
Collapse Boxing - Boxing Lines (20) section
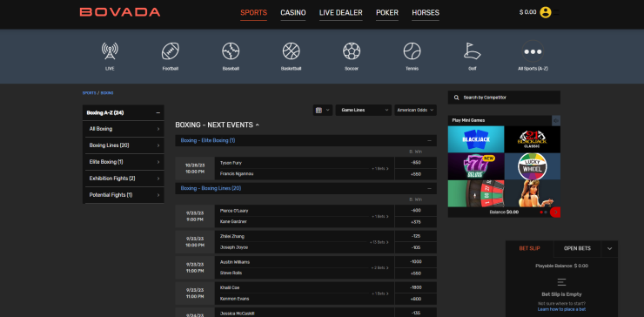(x=429, y=188)
